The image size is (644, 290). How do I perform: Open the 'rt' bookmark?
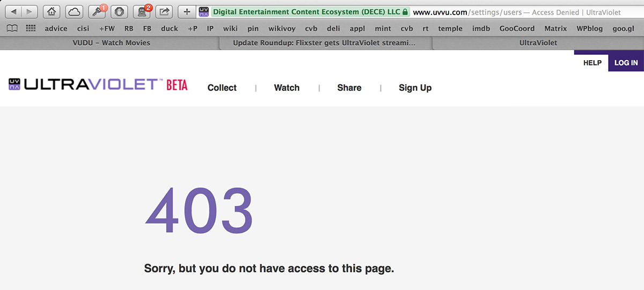[426, 28]
